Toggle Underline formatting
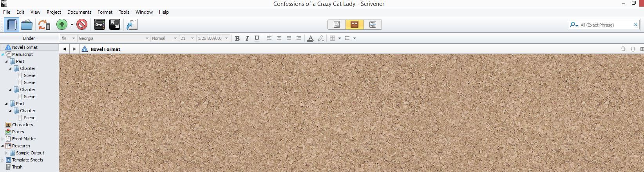 click(257, 38)
